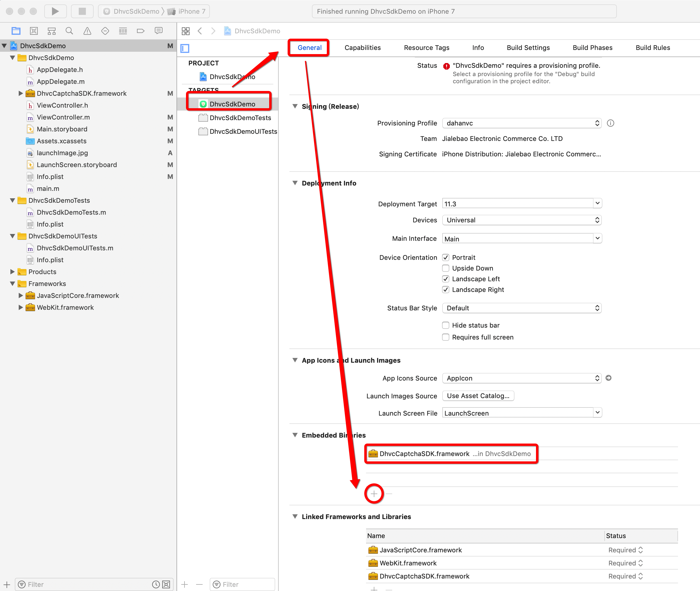Go forward in editor history
Image resolution: width=700 pixels, height=591 pixels.
tap(213, 31)
